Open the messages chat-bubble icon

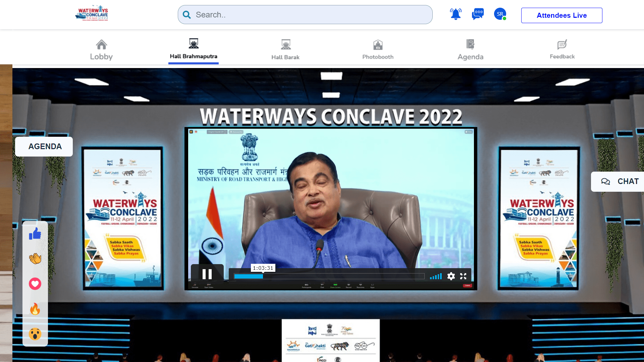(x=478, y=14)
